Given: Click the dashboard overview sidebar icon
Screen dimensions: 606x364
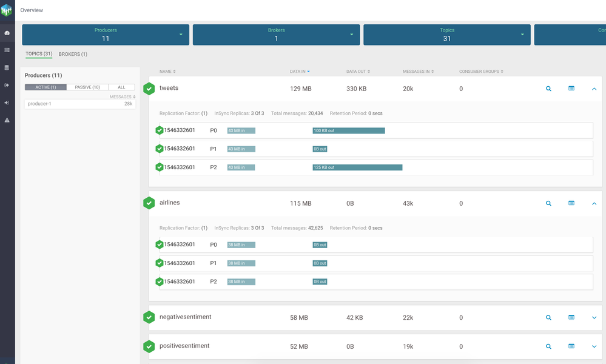Looking at the screenshot, I should click(x=7, y=33).
